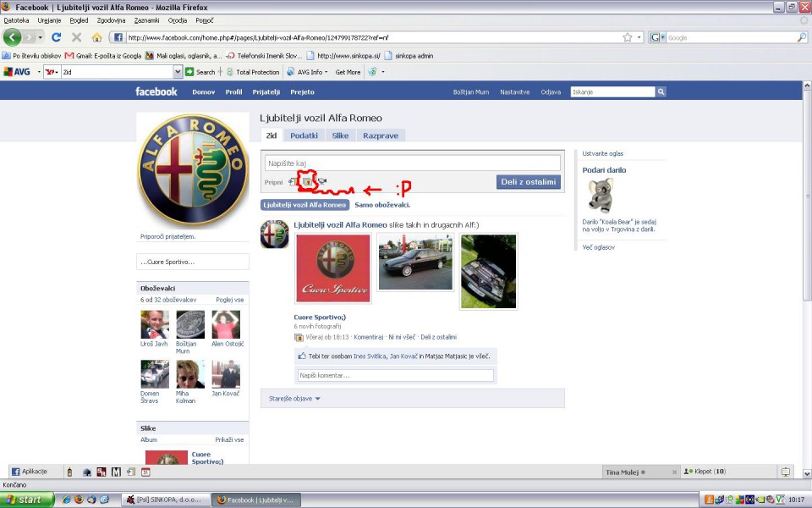Viewport: 812px width, 508px height.
Task: Click the Facebook logo in the header
Action: click(156, 91)
